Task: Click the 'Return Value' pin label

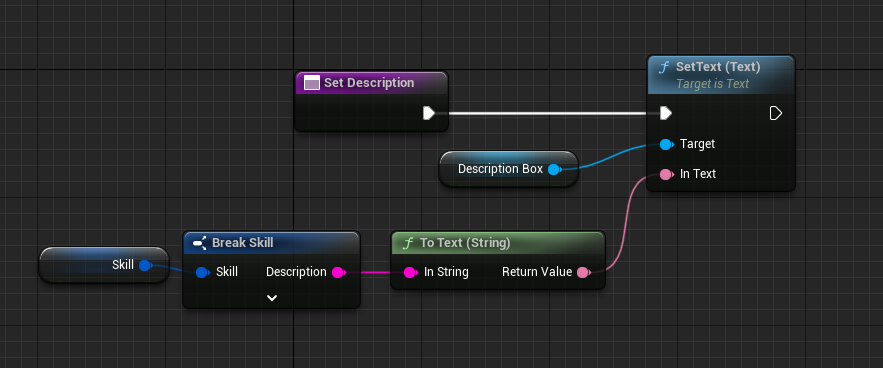Action: (537, 272)
